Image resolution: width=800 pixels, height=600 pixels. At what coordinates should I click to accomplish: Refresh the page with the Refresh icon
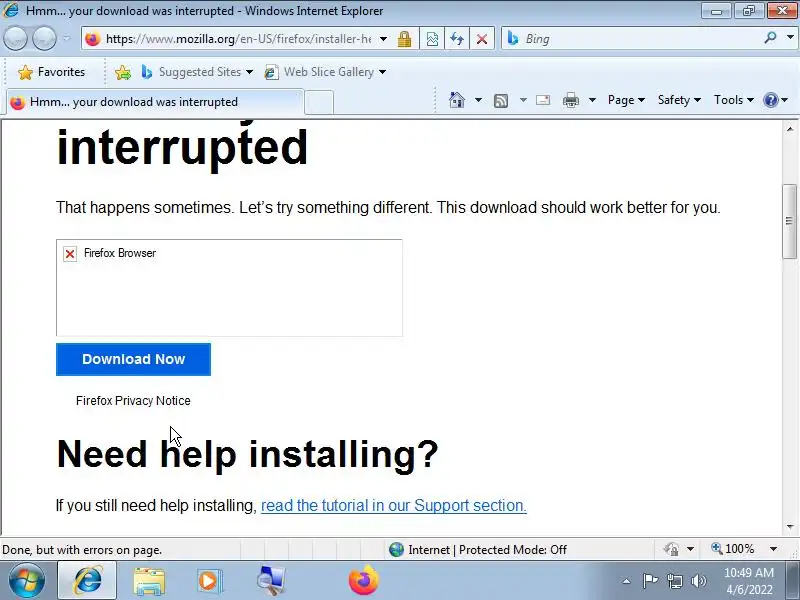tap(457, 39)
